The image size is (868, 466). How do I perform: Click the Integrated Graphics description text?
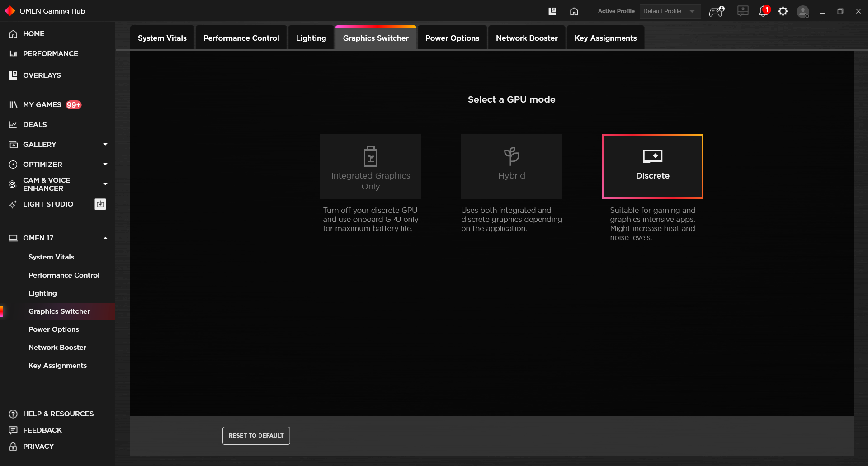(371, 219)
